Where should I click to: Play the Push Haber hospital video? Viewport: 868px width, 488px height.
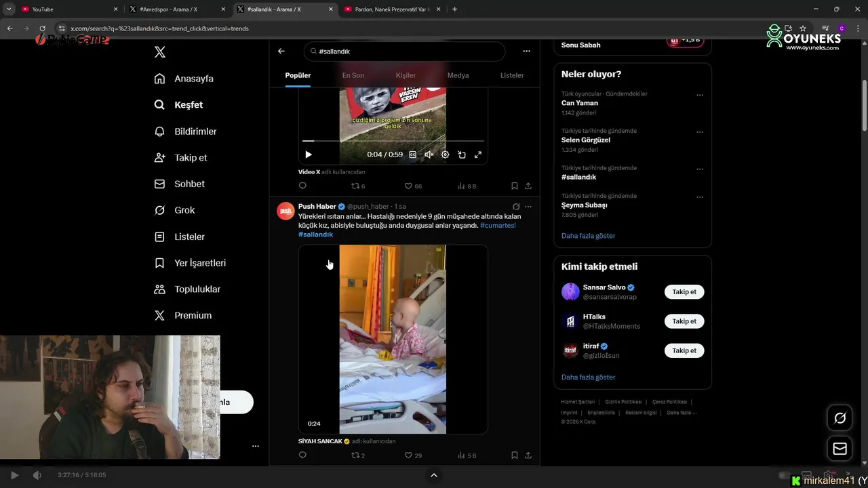tap(393, 339)
